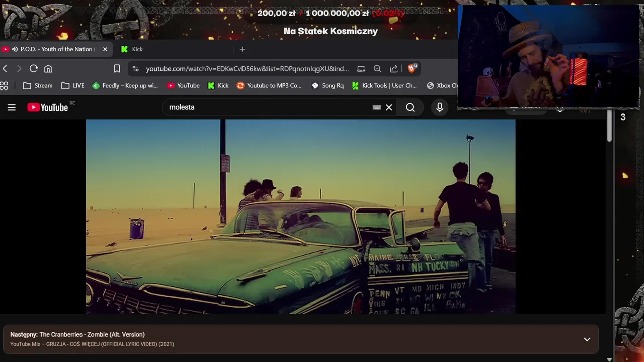
Task: Open the Stream bookmarks folder
Action: tap(38, 86)
